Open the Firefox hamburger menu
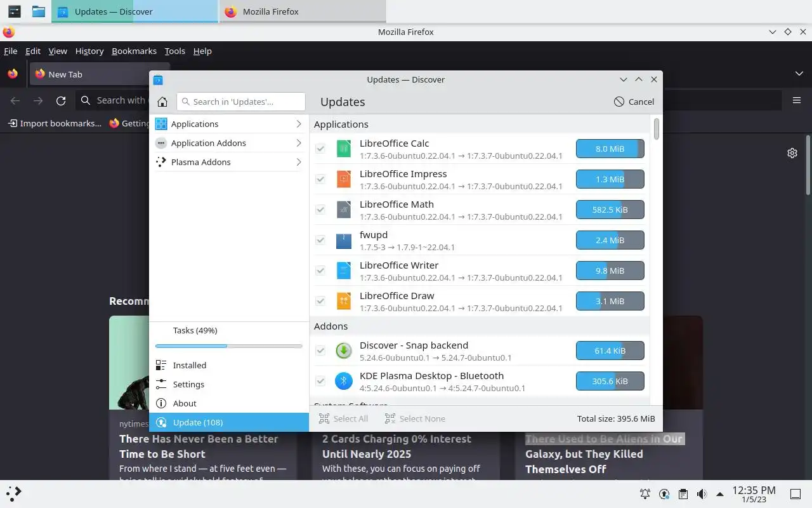812x508 pixels. pyautogui.click(x=797, y=100)
